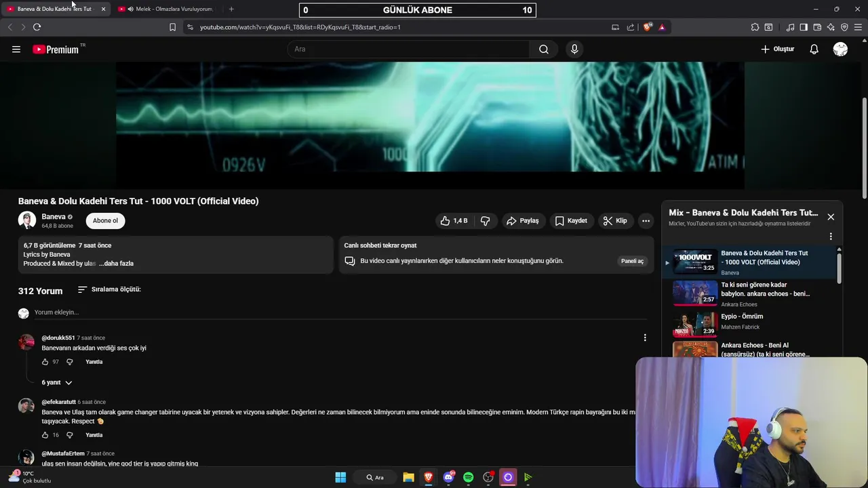Click the search magnifier button
The width and height of the screenshot is (868, 488).
tap(543, 49)
